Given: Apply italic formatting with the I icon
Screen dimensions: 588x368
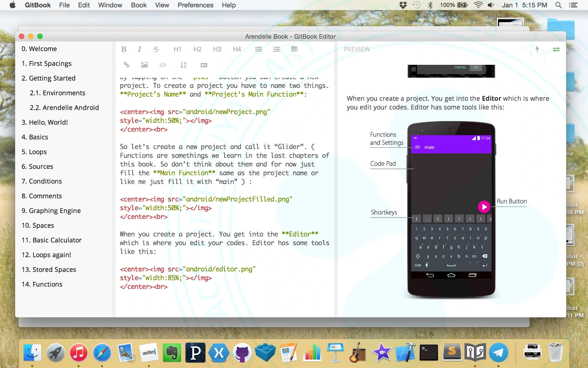Looking at the screenshot, I should pos(140,49).
